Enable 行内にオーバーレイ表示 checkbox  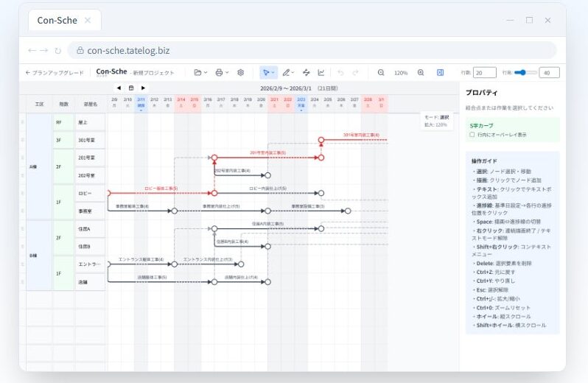tap(472, 135)
